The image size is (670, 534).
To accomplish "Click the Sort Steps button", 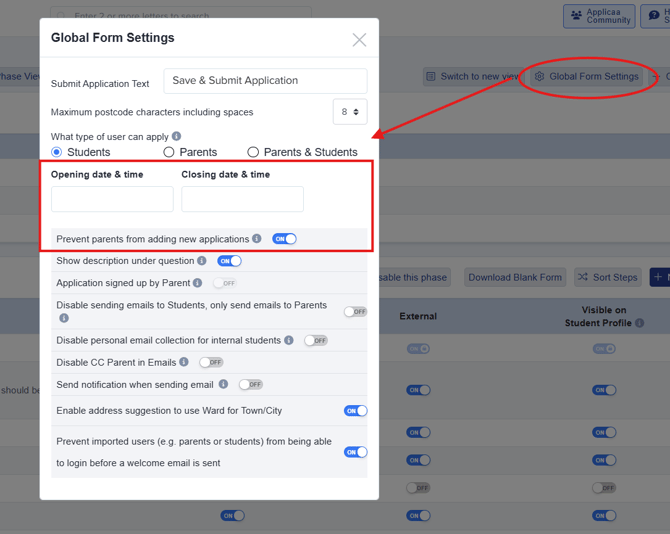I will 607,277.
